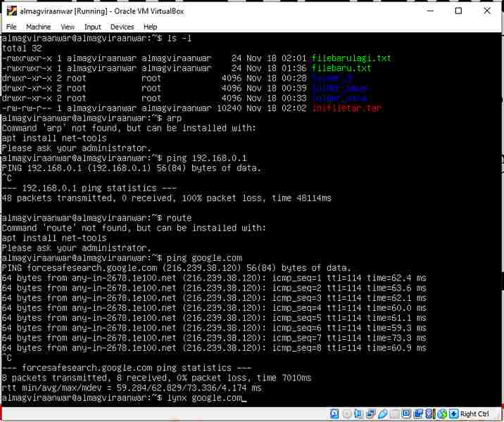Open the Machine menu
Screen dimensions: 504x422
pos(38,27)
